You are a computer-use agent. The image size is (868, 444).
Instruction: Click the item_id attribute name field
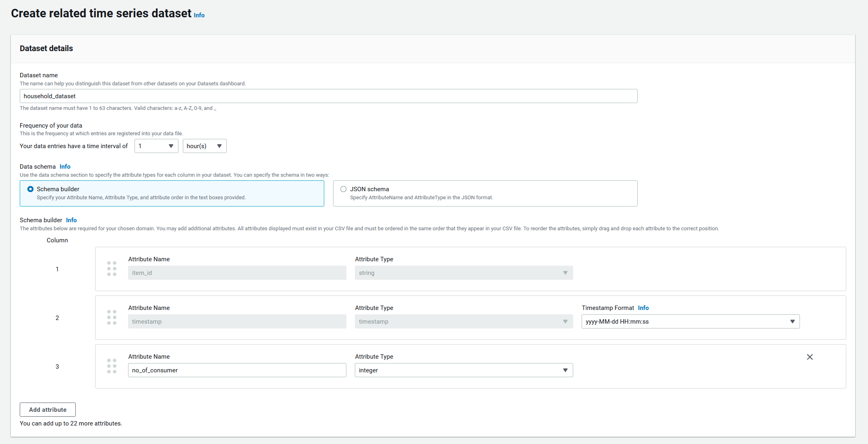point(237,273)
